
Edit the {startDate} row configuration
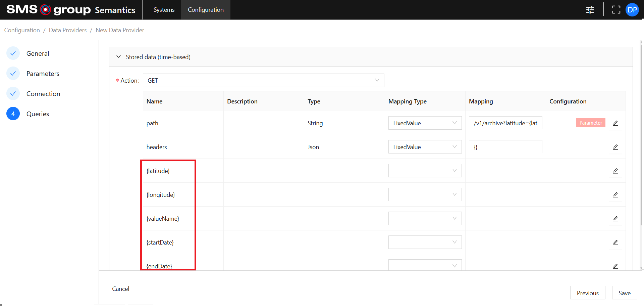[x=615, y=243]
